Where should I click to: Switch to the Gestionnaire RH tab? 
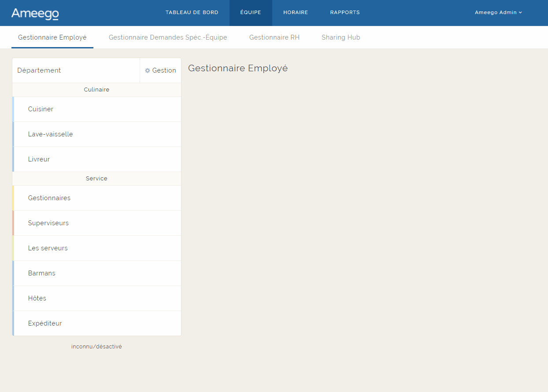click(274, 37)
